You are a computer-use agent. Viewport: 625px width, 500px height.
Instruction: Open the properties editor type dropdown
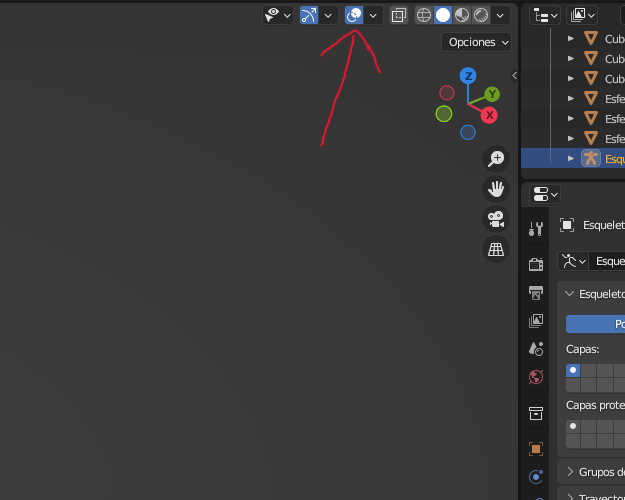click(x=545, y=195)
